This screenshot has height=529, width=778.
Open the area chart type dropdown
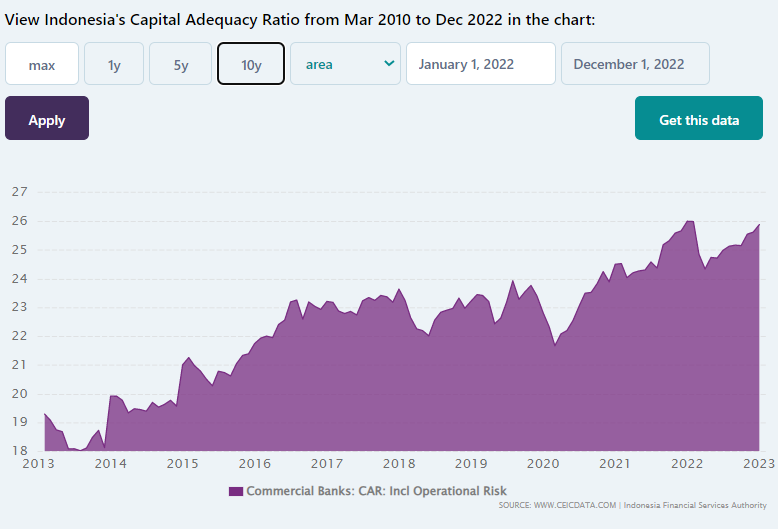(x=345, y=65)
